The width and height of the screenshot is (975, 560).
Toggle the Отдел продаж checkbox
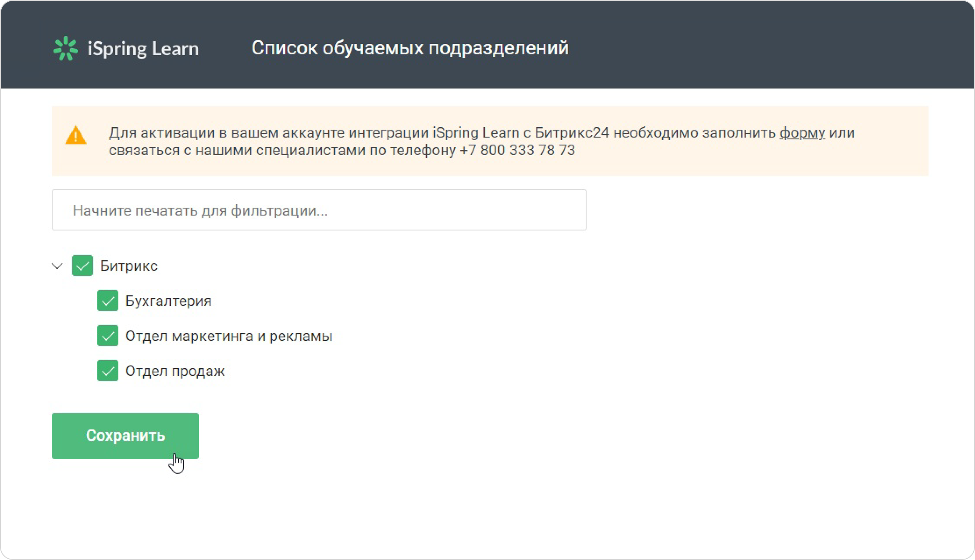point(108,371)
